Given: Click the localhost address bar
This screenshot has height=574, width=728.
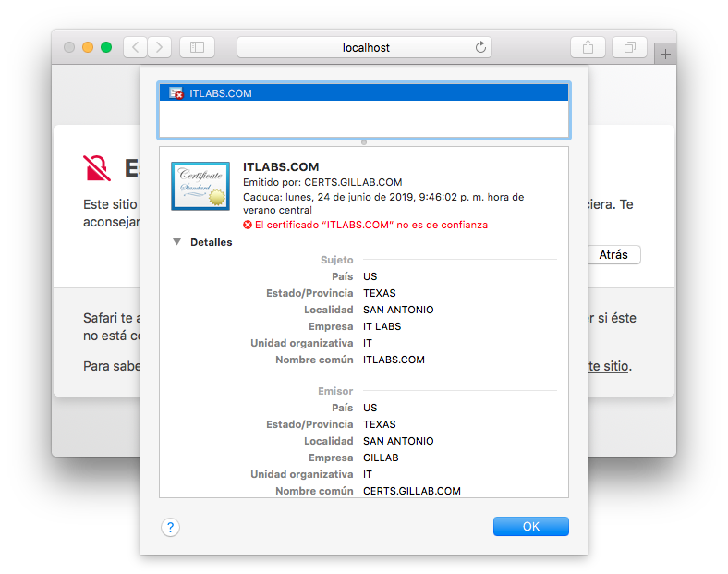Looking at the screenshot, I should tap(365, 47).
